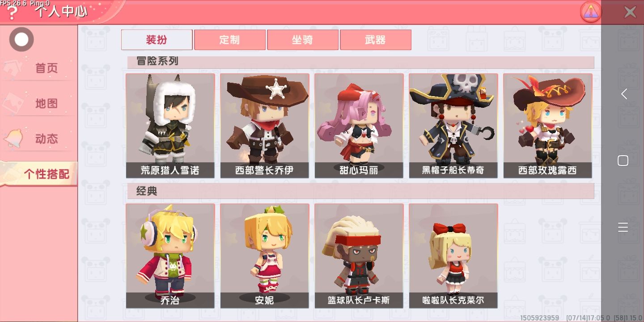Viewport: 644px width, 322px height.
Task: Pick the 黑帽子船长蒂奇 pirate skin
Action: [453, 126]
